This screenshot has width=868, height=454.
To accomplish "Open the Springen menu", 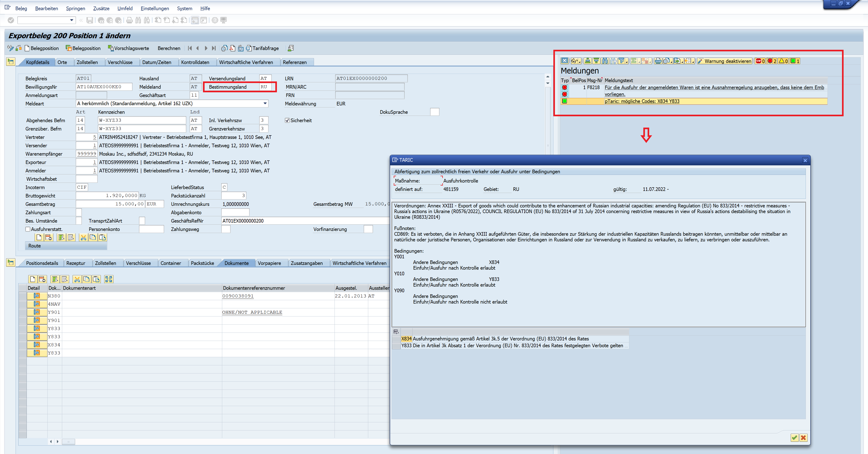I will click(75, 8).
